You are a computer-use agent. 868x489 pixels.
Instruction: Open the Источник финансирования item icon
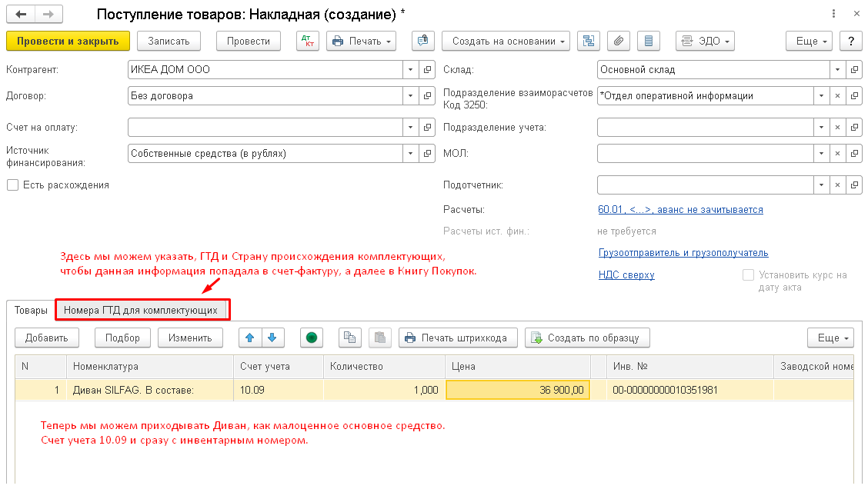pos(427,153)
